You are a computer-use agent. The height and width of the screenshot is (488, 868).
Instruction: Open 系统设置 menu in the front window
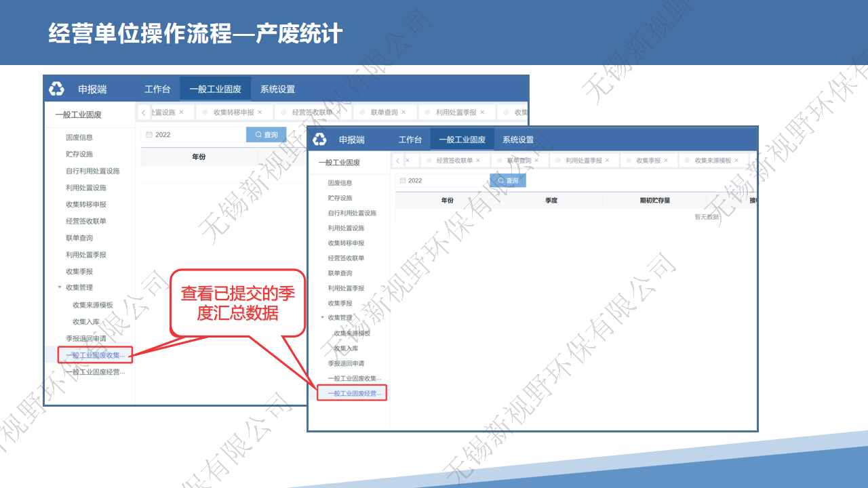pos(518,140)
